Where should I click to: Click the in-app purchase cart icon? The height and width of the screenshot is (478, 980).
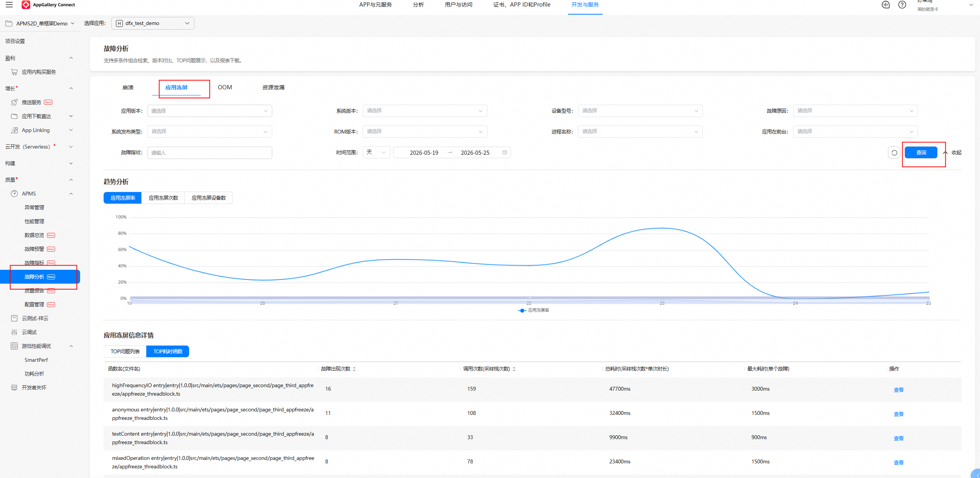[x=14, y=72]
